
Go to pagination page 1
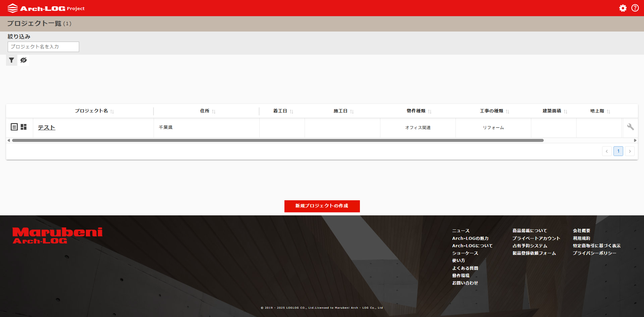click(x=618, y=151)
